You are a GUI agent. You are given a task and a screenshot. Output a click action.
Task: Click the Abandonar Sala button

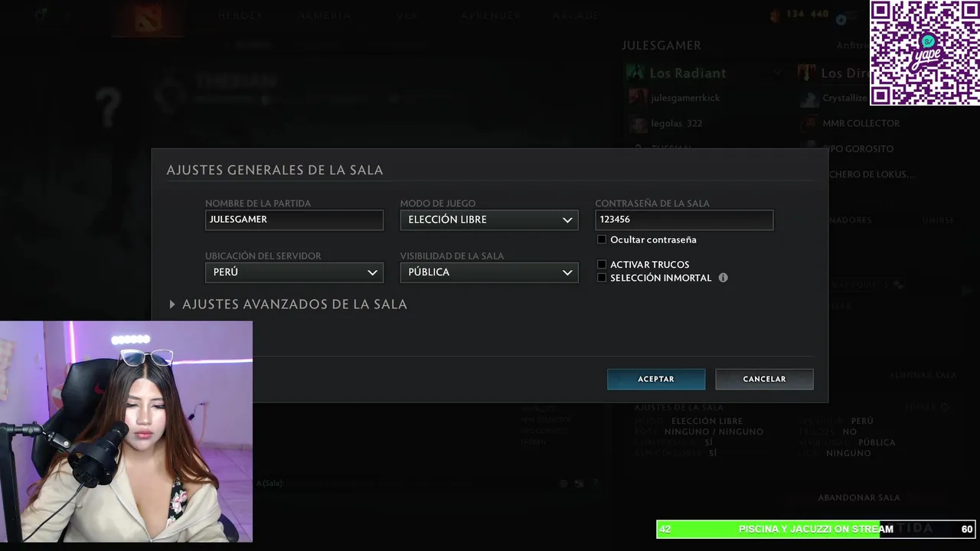tap(859, 497)
